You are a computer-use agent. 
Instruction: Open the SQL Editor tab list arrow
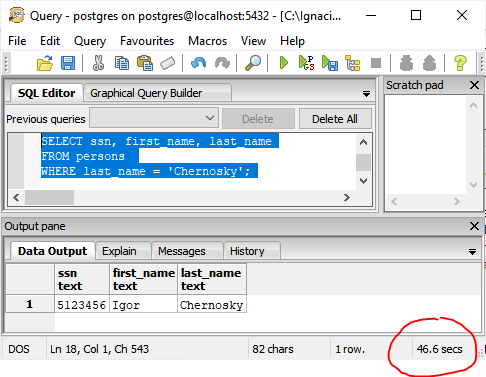click(x=366, y=94)
